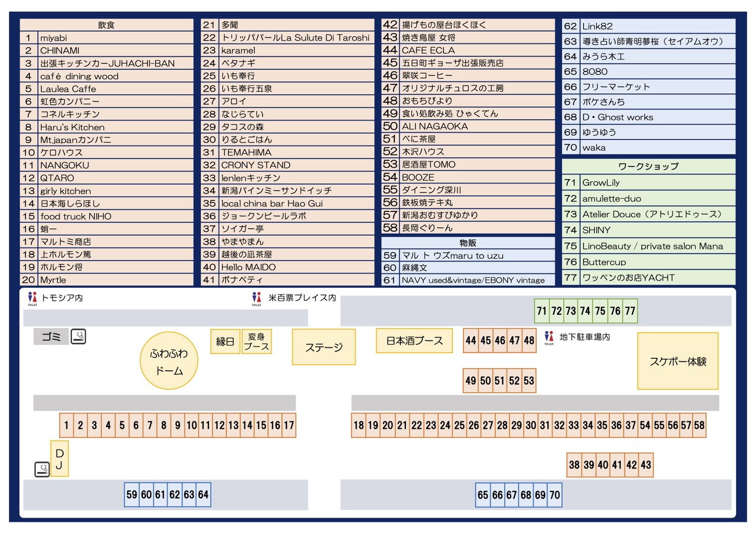
Task: Select list row フリーマーケット
Action: [x=649, y=87]
